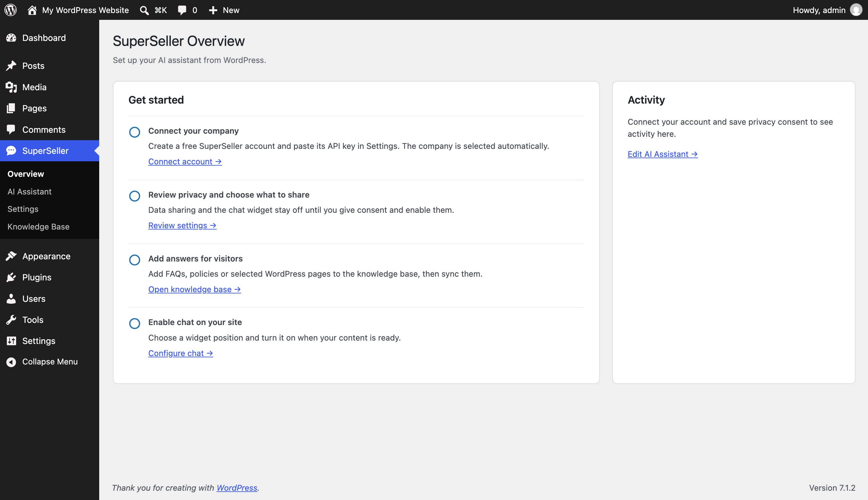Open the Appearance menu label
Viewport: 868px width, 500px height.
coord(46,256)
